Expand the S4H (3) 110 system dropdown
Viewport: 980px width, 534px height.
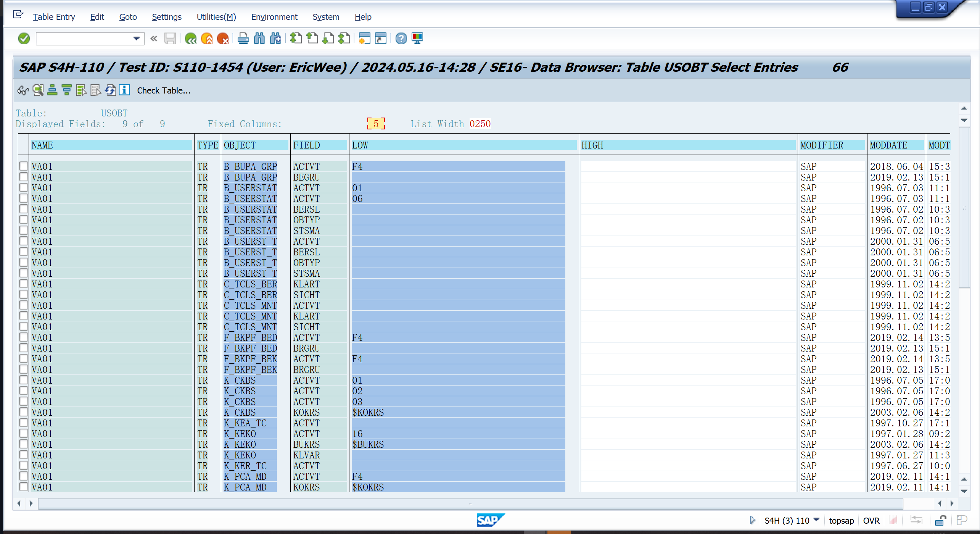click(817, 520)
